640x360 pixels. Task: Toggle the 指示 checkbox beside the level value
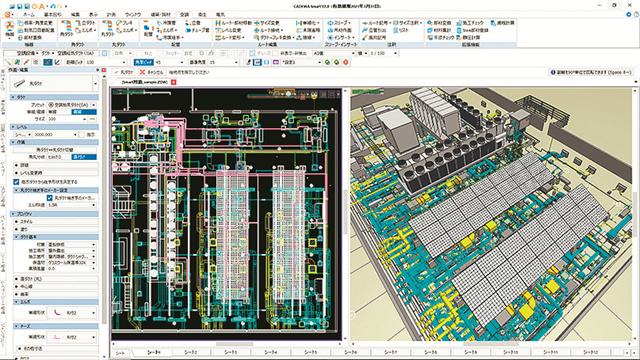coord(82,134)
